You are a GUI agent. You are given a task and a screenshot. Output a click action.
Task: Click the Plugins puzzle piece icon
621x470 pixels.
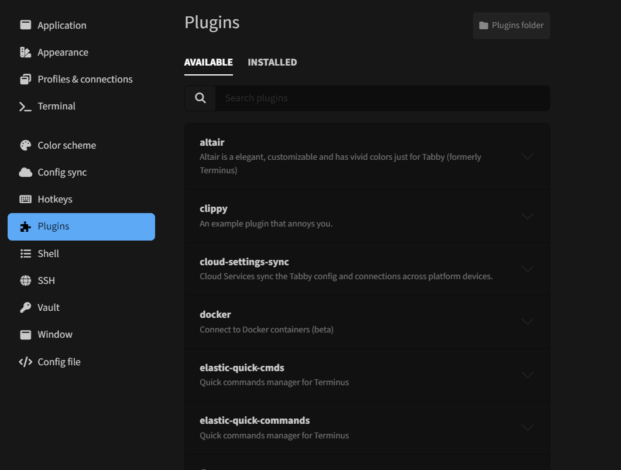[x=25, y=226]
